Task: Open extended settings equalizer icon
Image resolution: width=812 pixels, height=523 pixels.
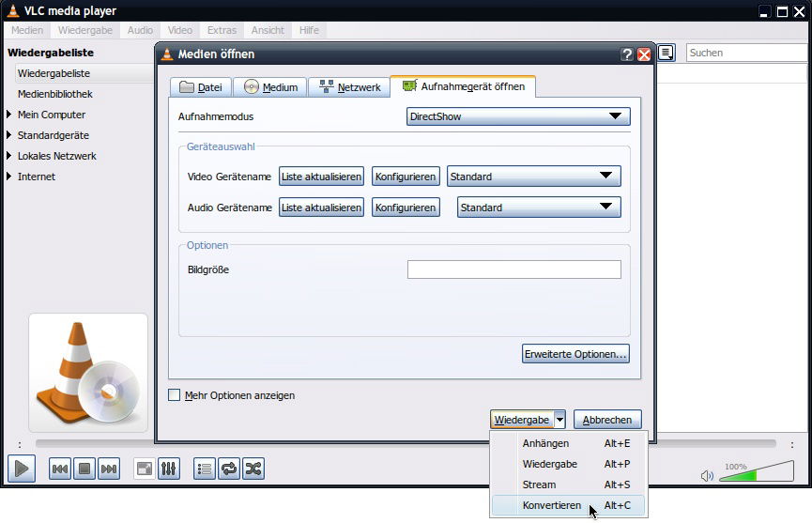Action: pyautogui.click(x=169, y=469)
